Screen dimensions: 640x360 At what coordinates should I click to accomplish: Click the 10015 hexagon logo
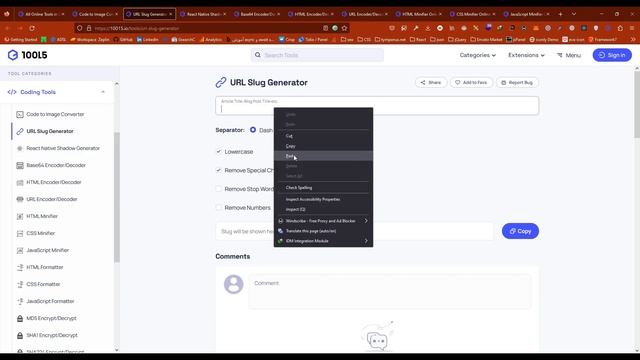13,55
